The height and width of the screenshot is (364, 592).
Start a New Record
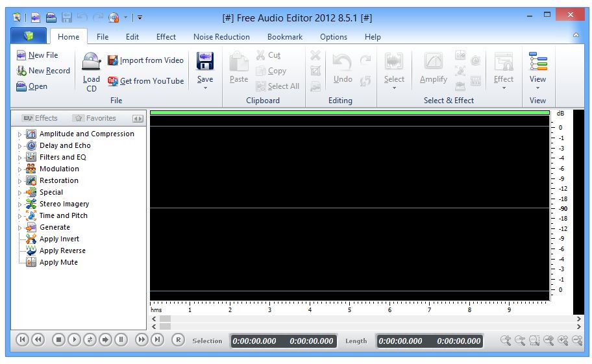coord(43,71)
